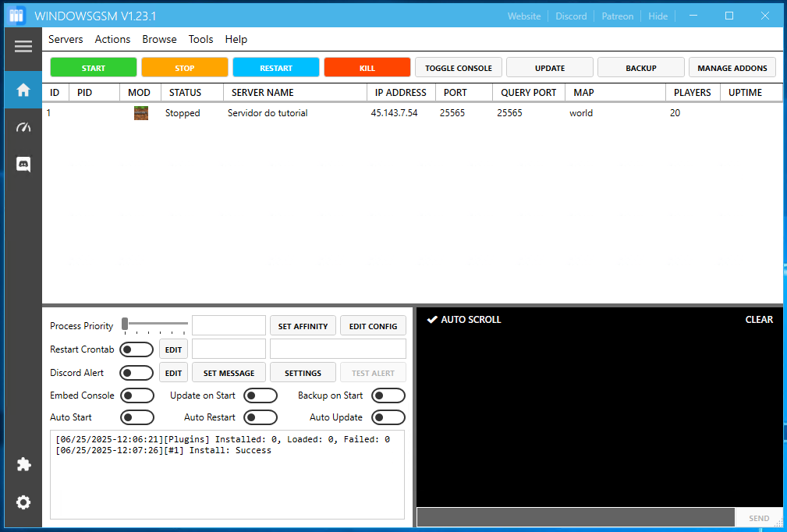Click SET AFFINITY button

tap(303, 326)
